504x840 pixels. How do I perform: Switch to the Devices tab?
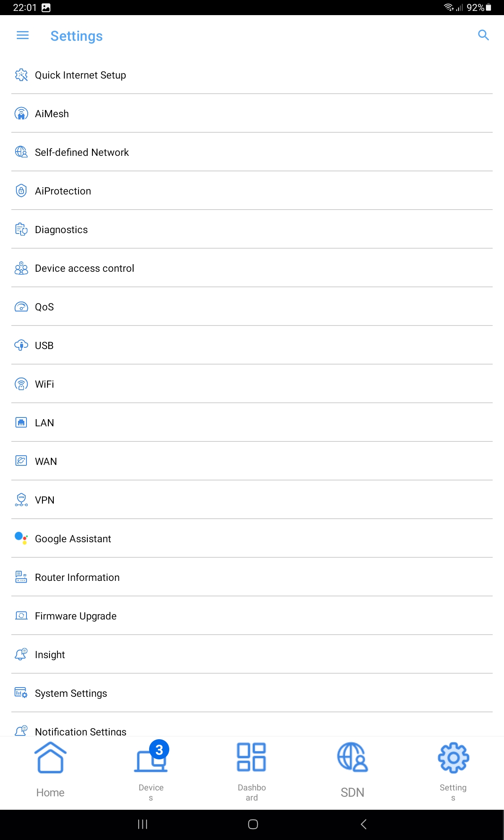point(151,770)
